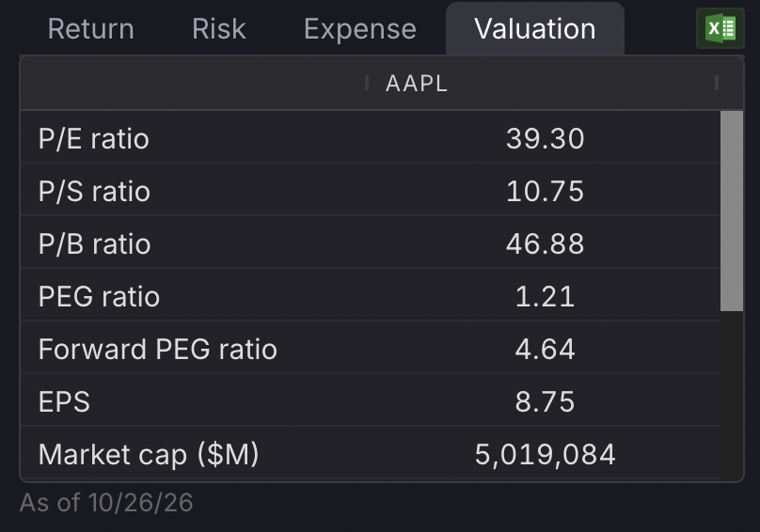The width and height of the screenshot is (760, 532).
Task: Select the PEG ratio row label
Action: click(99, 296)
